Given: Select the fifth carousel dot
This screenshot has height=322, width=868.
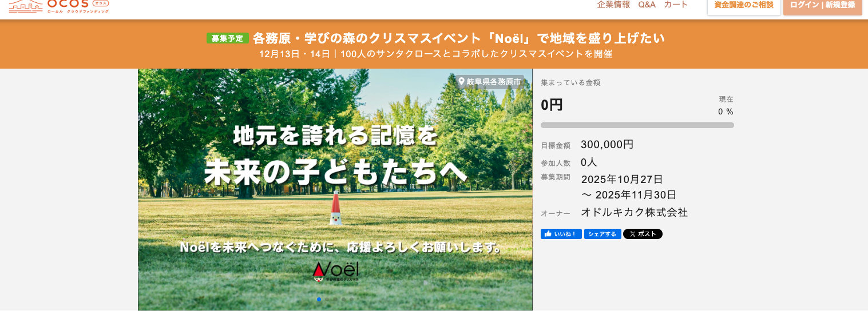Looking at the screenshot, I should click(352, 299).
